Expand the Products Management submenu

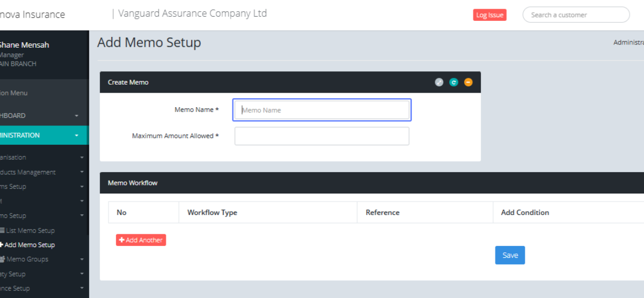pos(82,172)
